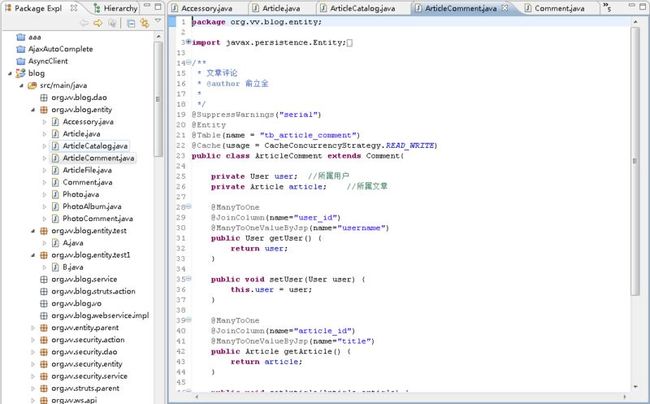Open the Package Explorer view menu arrow

(158, 21)
